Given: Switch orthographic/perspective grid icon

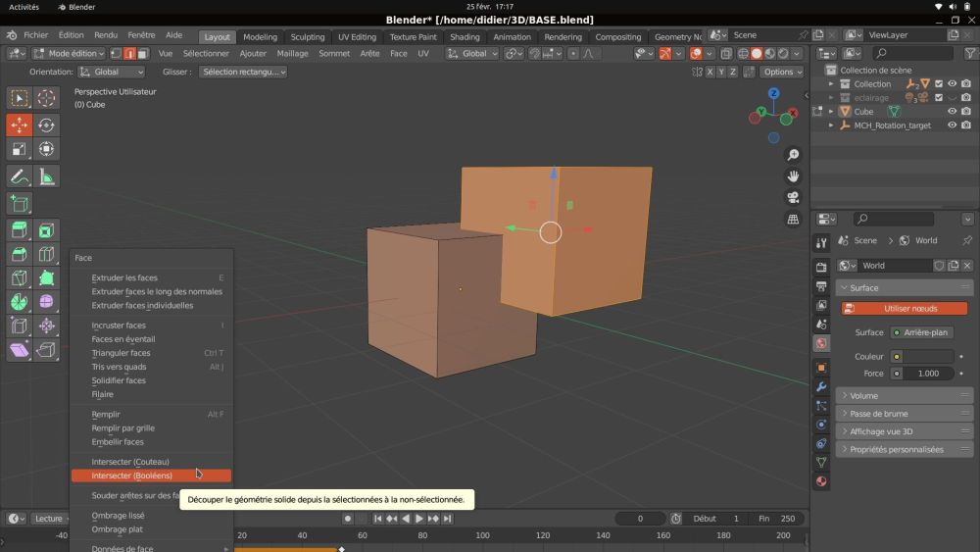Looking at the screenshot, I should click(793, 219).
